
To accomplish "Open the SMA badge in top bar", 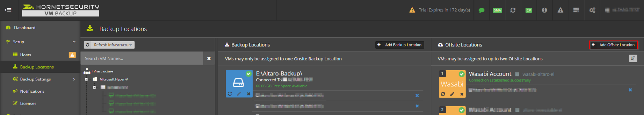I will 497,10.
